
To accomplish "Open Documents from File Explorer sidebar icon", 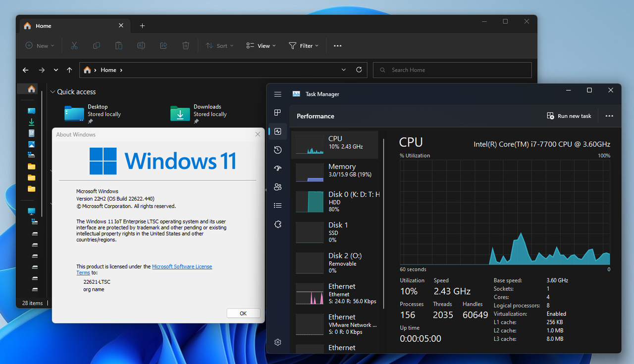I will [32, 133].
